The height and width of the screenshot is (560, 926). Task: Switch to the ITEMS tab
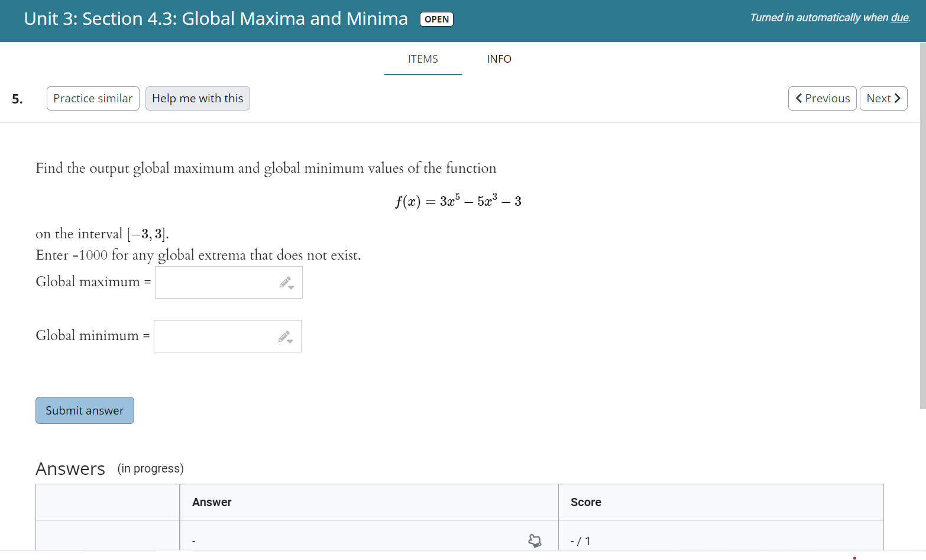[x=422, y=59]
